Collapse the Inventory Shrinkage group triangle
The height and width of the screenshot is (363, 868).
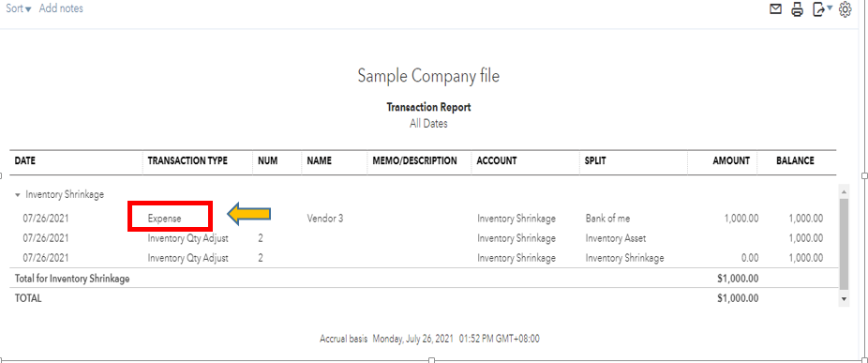[18, 195]
